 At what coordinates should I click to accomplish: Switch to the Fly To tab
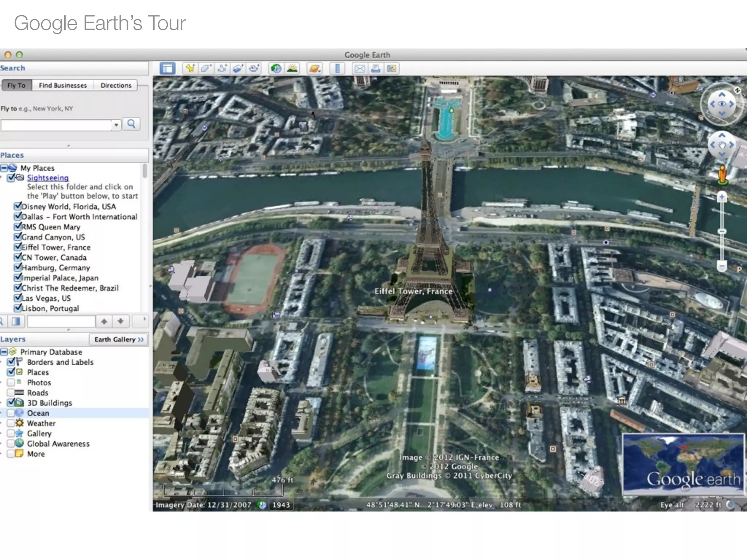16,85
